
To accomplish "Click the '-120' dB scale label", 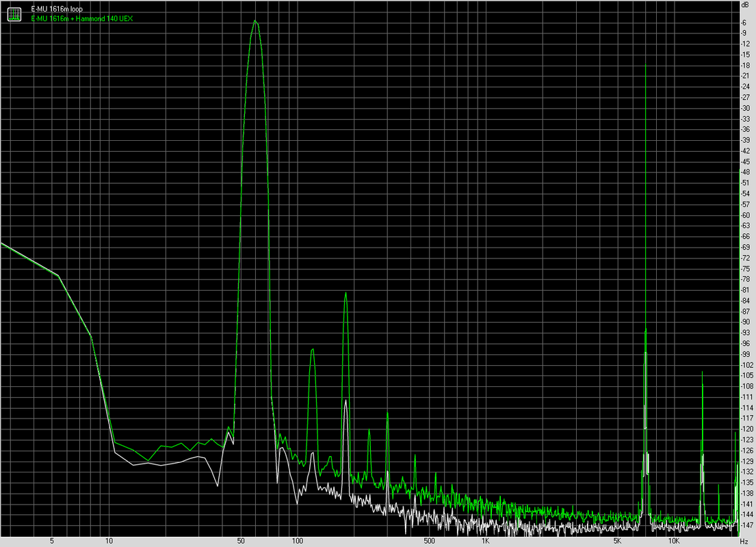I will coord(747,429).
